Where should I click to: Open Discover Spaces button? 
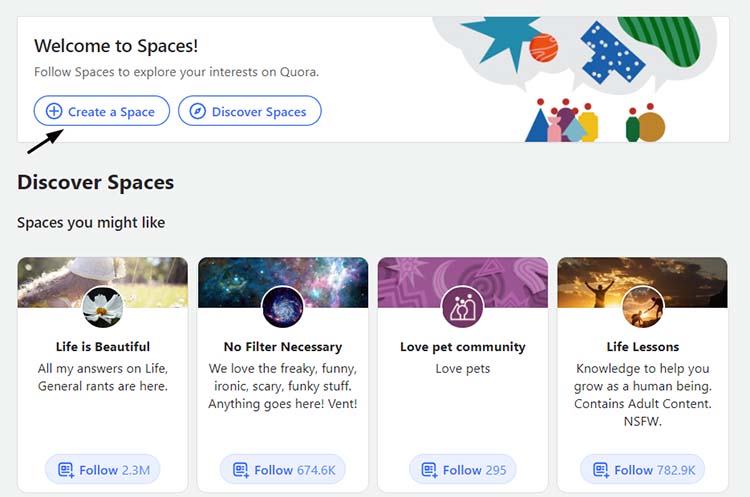pyautogui.click(x=250, y=111)
